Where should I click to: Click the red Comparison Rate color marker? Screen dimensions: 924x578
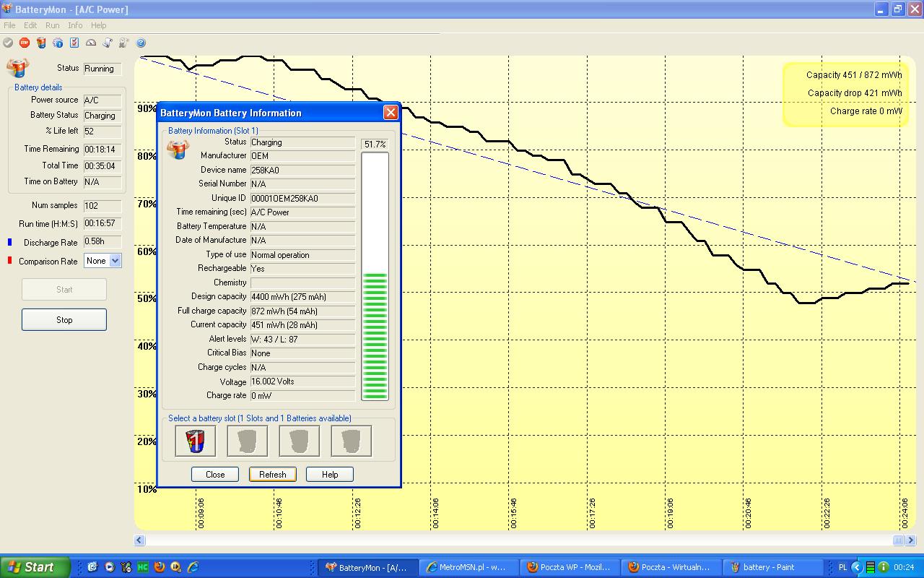[x=10, y=261]
